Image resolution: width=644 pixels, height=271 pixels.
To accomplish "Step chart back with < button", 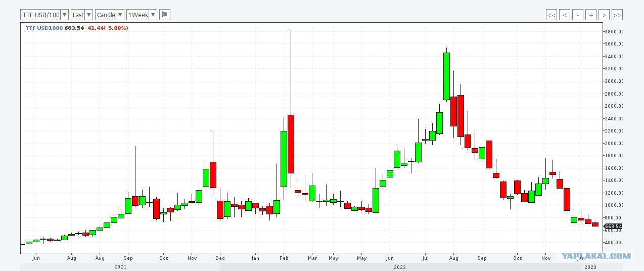I will click(565, 15).
